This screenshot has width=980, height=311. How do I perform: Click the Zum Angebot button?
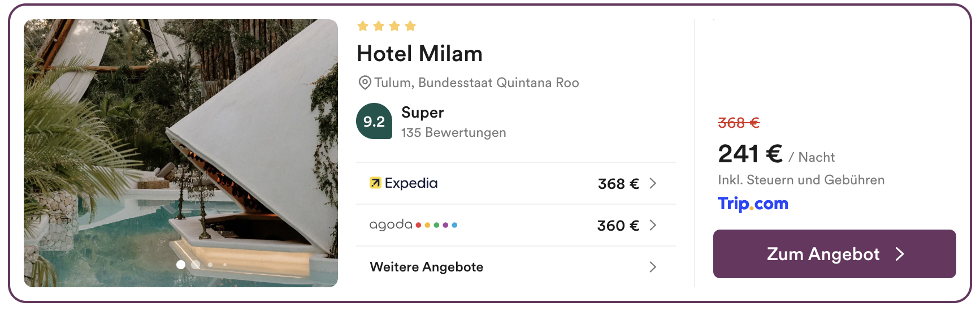pyautogui.click(x=835, y=254)
